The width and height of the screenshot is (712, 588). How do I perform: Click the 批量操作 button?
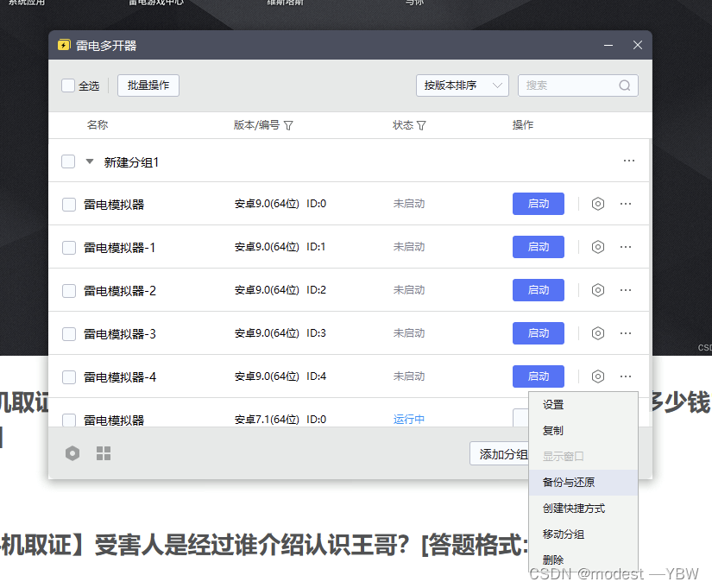(x=148, y=85)
